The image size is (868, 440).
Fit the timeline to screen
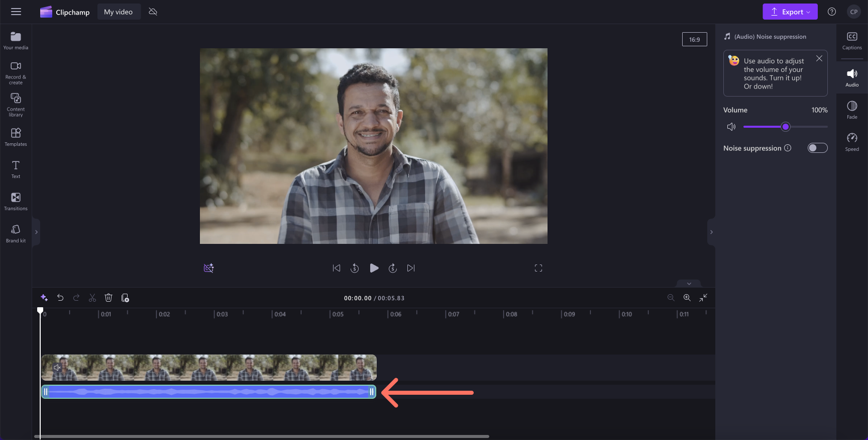pyautogui.click(x=703, y=298)
